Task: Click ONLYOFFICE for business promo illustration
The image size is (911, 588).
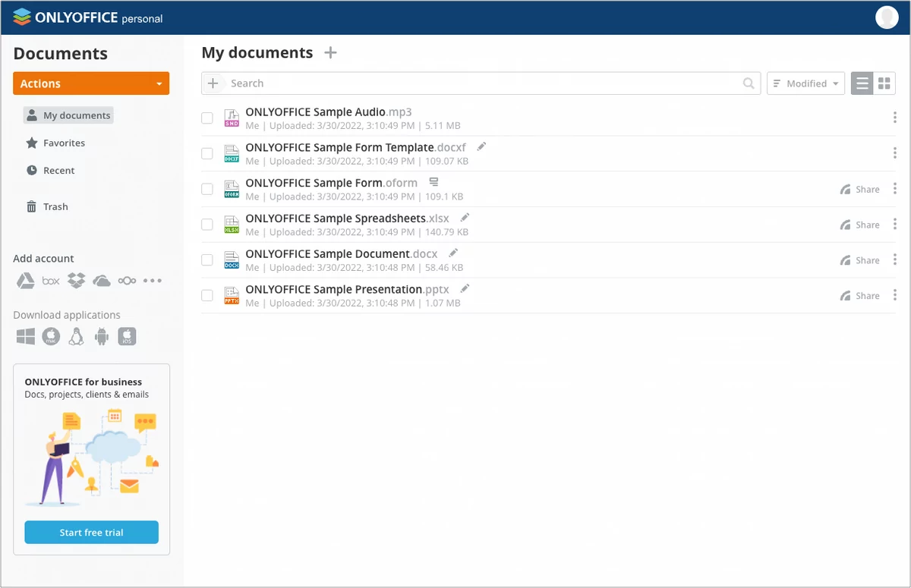Action: pos(91,458)
